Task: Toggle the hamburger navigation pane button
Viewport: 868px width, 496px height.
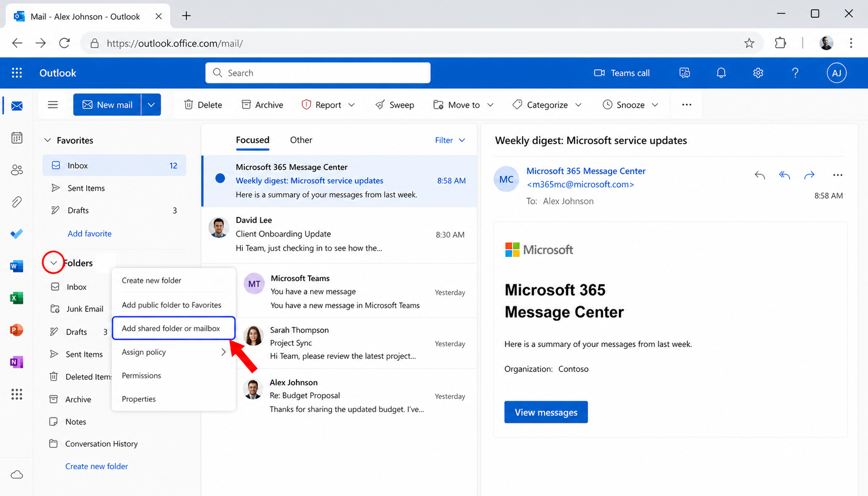Action: point(53,105)
